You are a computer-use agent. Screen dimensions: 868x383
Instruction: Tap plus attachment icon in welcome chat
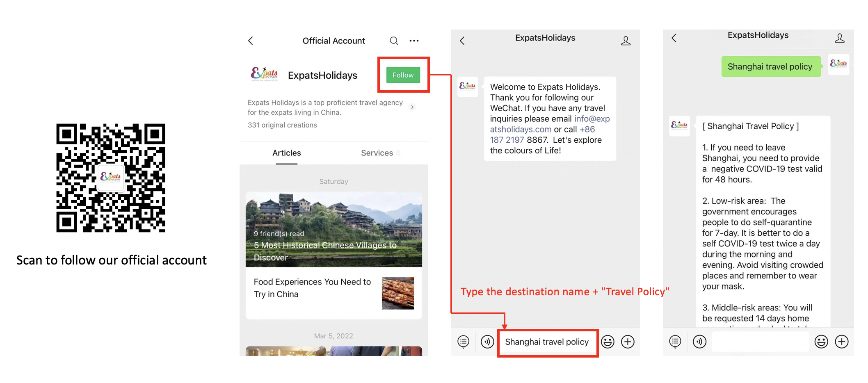[628, 342]
